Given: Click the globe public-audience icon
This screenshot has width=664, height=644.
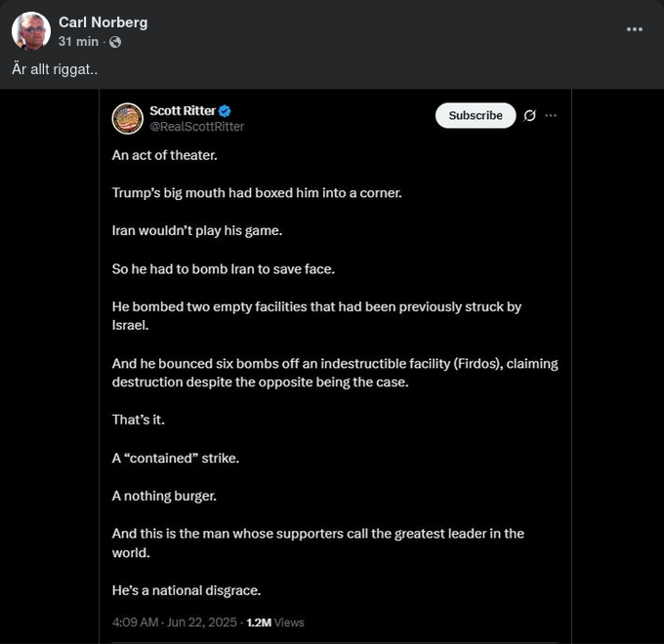Looking at the screenshot, I should 115,42.
